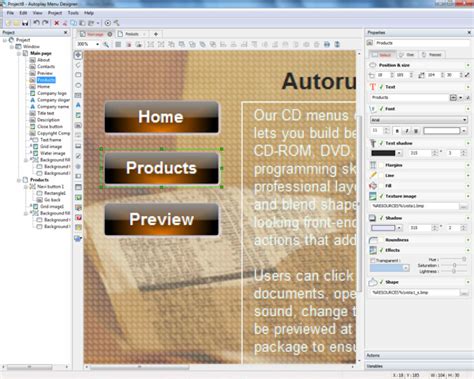Viewport: 474px width, 379px height.
Task: Collapse the Main page tree node
Action: pos(19,53)
